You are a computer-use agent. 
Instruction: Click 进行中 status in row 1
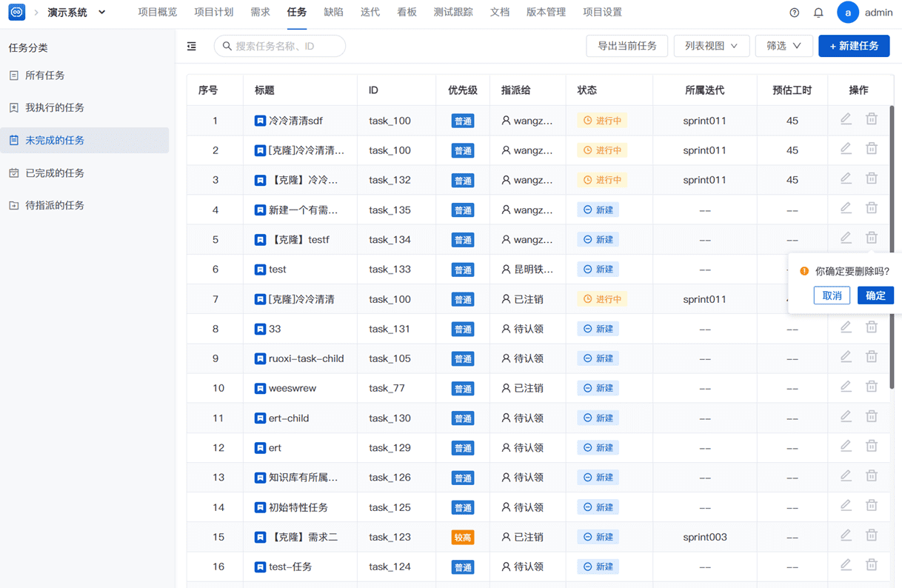[602, 121]
